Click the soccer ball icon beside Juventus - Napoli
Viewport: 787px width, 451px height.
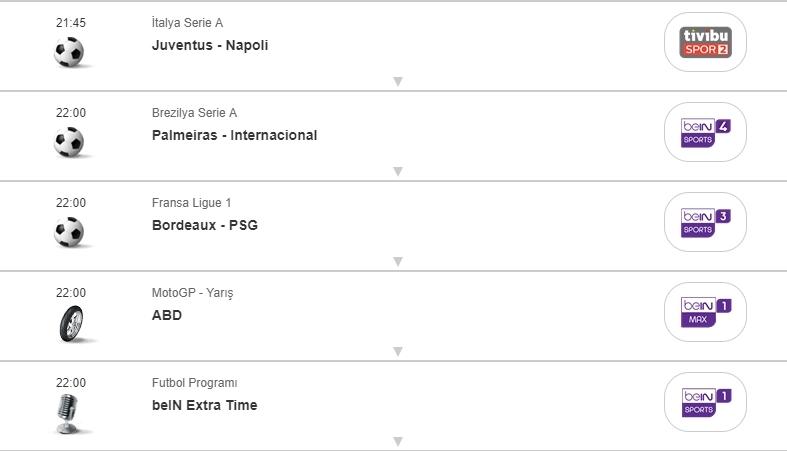[x=70, y=52]
